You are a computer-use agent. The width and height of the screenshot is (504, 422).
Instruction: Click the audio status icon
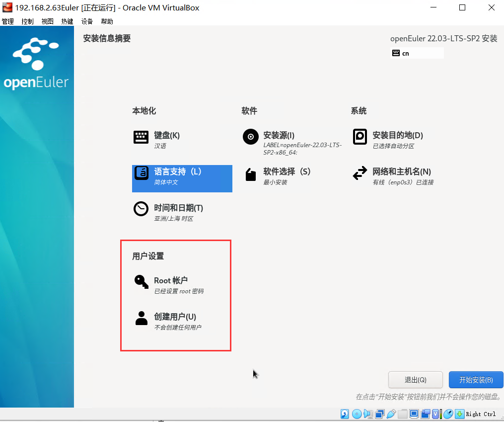click(x=368, y=414)
